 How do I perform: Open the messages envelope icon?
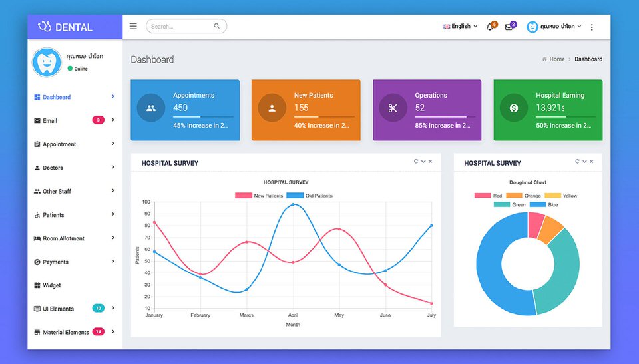click(x=509, y=27)
